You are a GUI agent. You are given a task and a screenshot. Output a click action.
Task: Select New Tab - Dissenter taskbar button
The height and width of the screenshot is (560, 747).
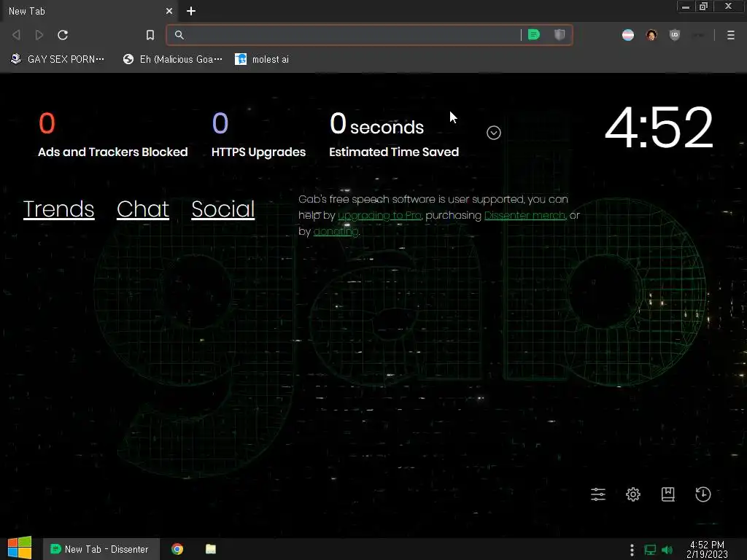click(101, 549)
